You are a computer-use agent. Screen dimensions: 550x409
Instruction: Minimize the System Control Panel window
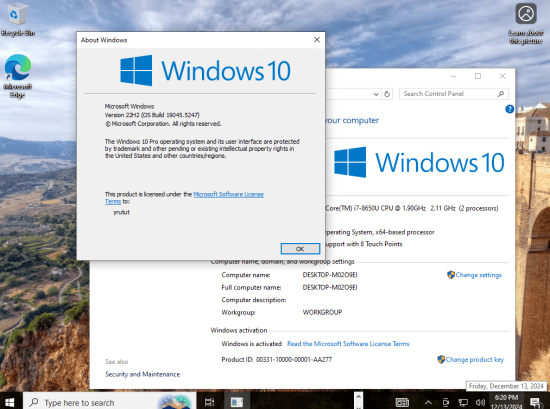point(453,76)
